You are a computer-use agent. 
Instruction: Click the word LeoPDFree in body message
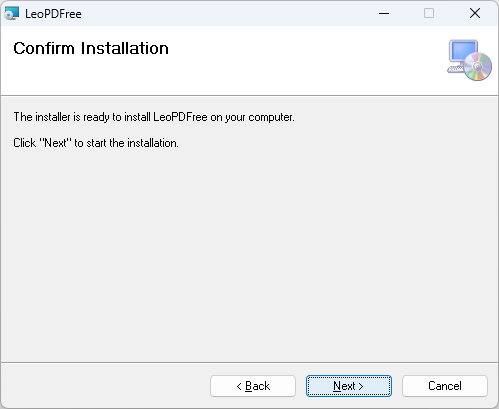tap(180, 117)
